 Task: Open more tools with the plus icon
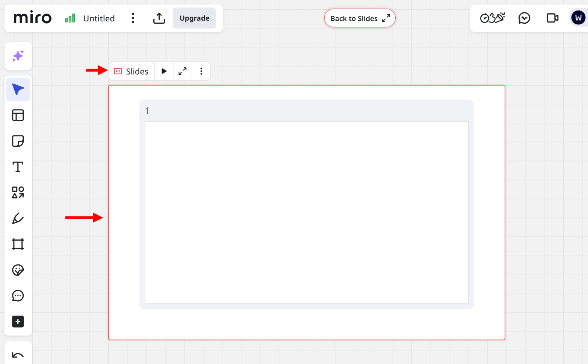[x=18, y=321]
